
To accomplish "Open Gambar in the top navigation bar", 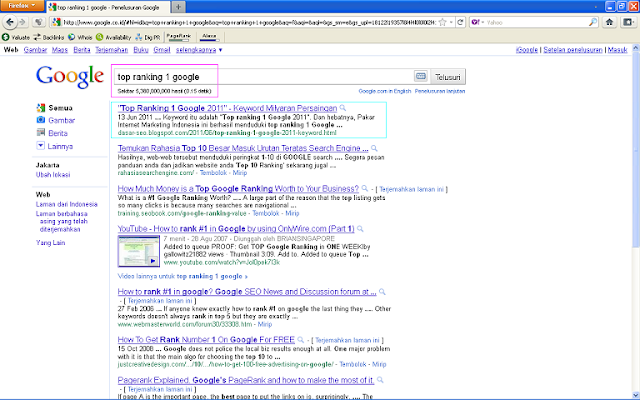I will click(35, 50).
